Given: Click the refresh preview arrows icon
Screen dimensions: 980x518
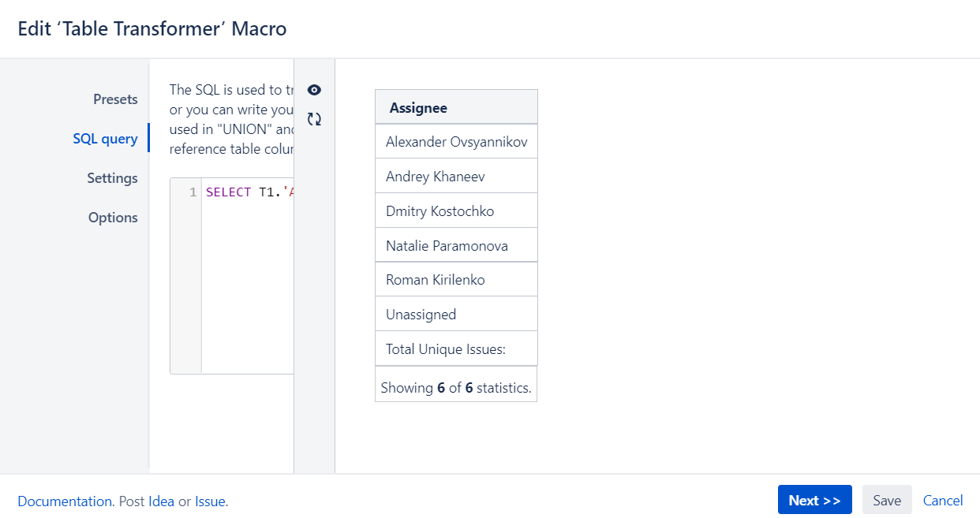Looking at the screenshot, I should point(314,119).
